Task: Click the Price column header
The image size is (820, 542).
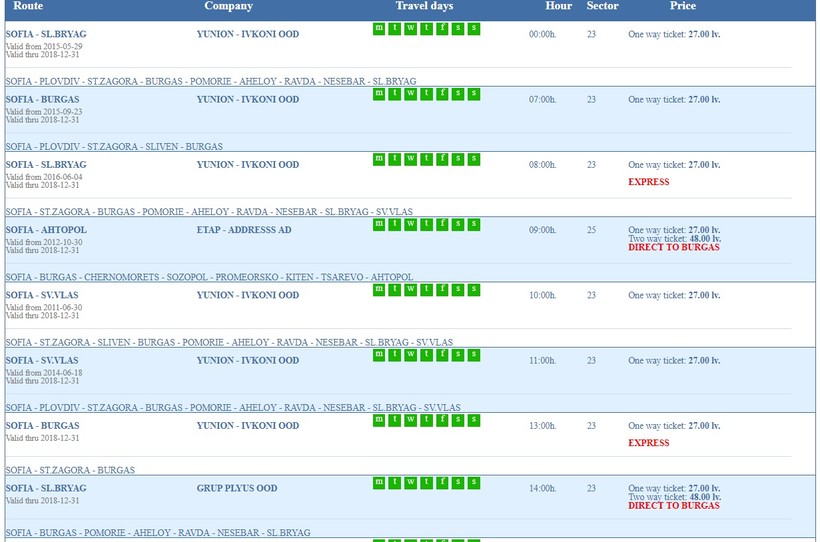Action: point(682,6)
